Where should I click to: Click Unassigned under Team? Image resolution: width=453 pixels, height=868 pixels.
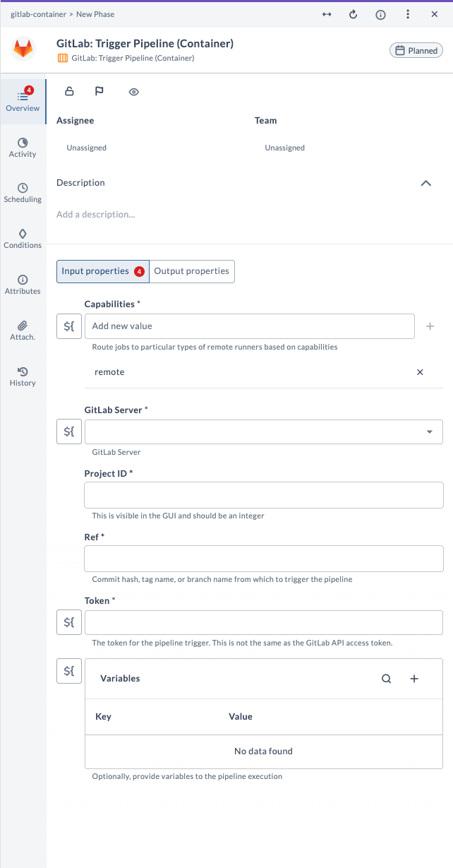click(285, 148)
